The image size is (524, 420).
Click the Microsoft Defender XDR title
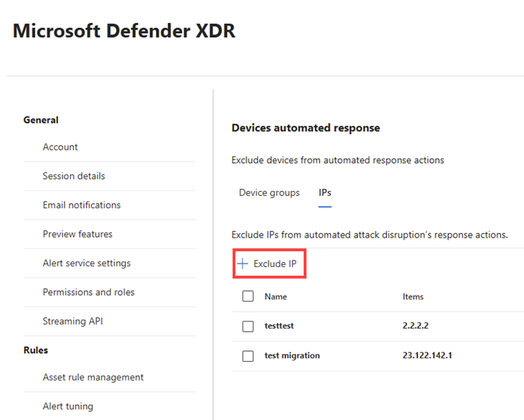tap(124, 31)
